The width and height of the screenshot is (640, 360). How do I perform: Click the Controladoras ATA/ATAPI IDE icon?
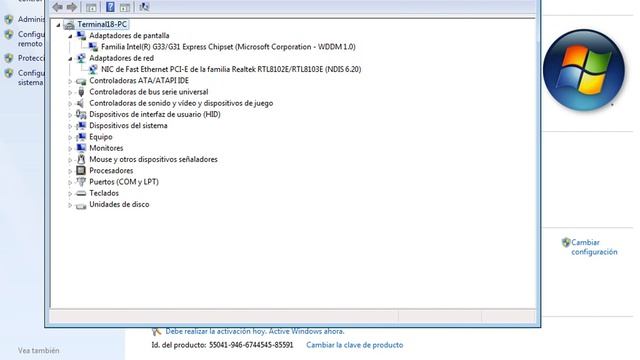coord(81,81)
